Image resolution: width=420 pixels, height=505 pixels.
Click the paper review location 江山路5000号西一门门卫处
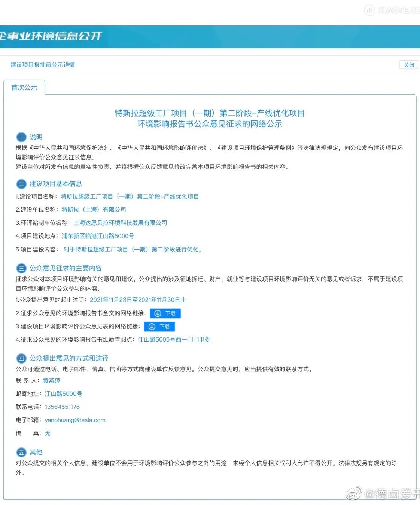coord(174,340)
